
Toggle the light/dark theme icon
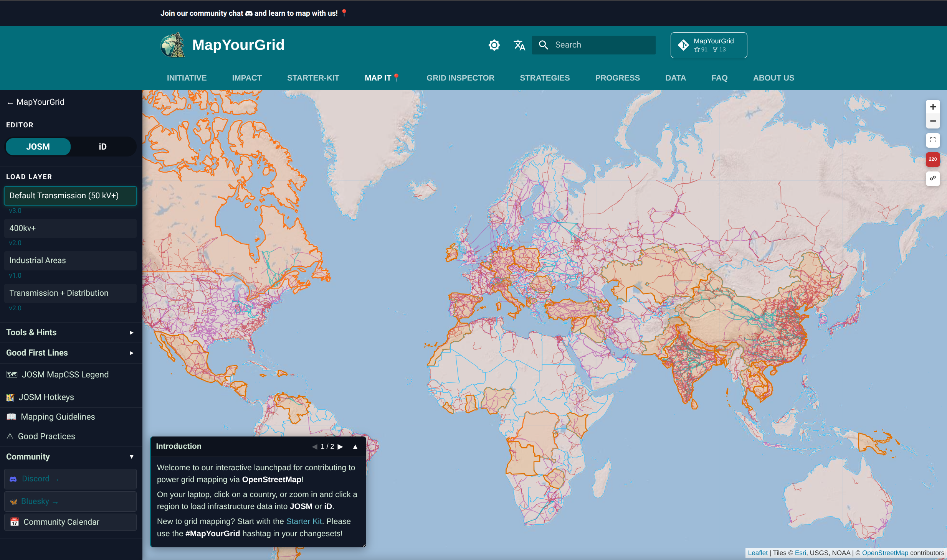point(494,45)
